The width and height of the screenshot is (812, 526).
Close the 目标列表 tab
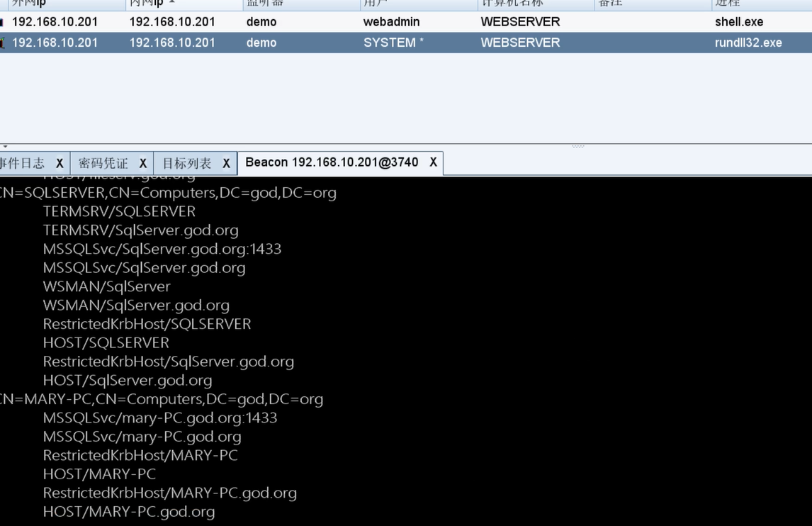(226, 164)
